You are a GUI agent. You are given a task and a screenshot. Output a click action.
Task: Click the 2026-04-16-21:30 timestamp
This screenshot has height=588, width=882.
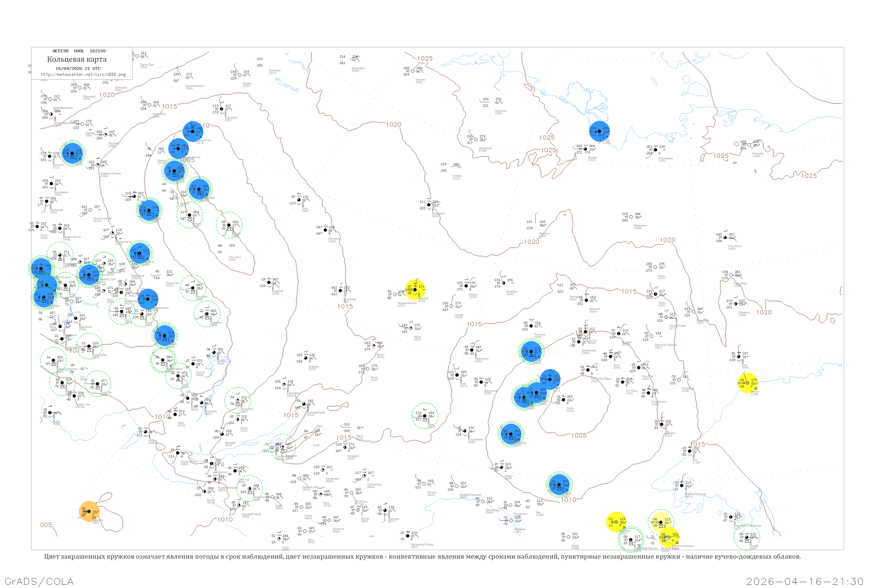pos(805,581)
